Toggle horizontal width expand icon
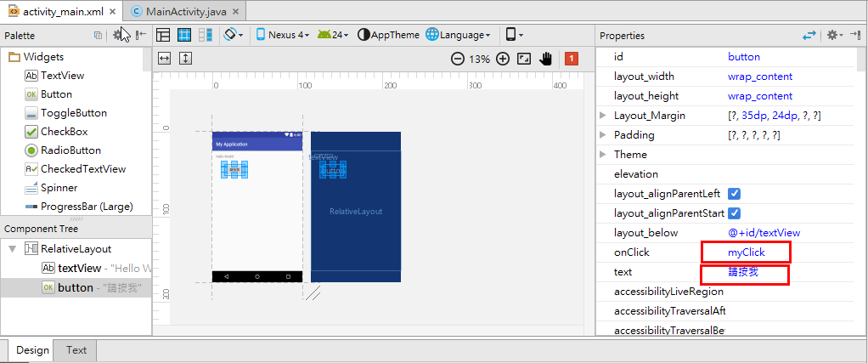Viewport: 868px width, 363px height. click(x=164, y=58)
